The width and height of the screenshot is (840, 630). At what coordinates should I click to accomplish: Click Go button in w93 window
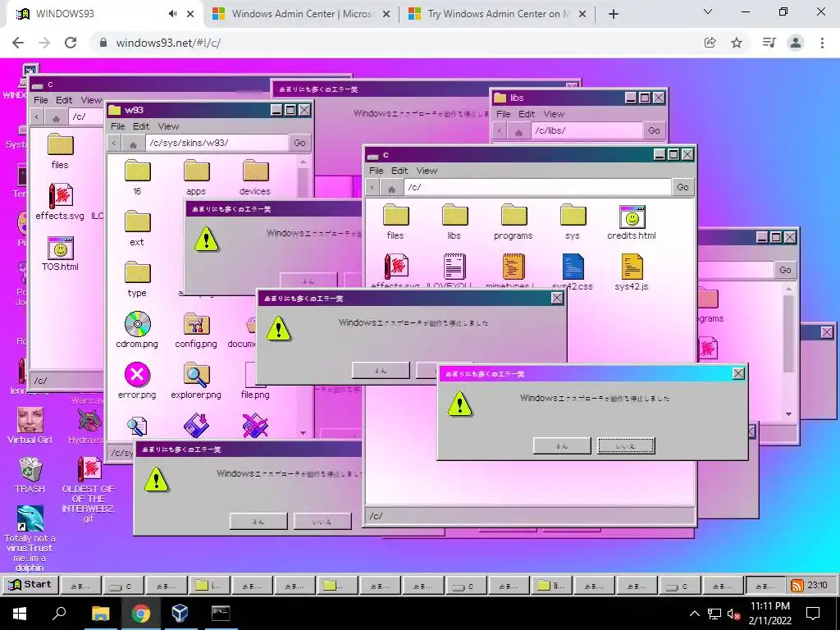click(x=299, y=143)
